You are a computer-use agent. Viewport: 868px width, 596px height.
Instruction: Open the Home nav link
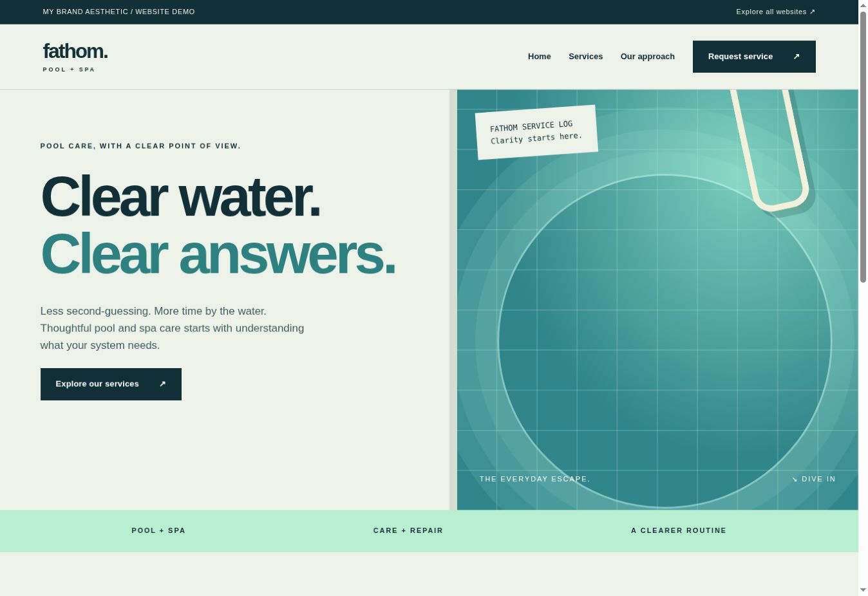pyautogui.click(x=539, y=57)
